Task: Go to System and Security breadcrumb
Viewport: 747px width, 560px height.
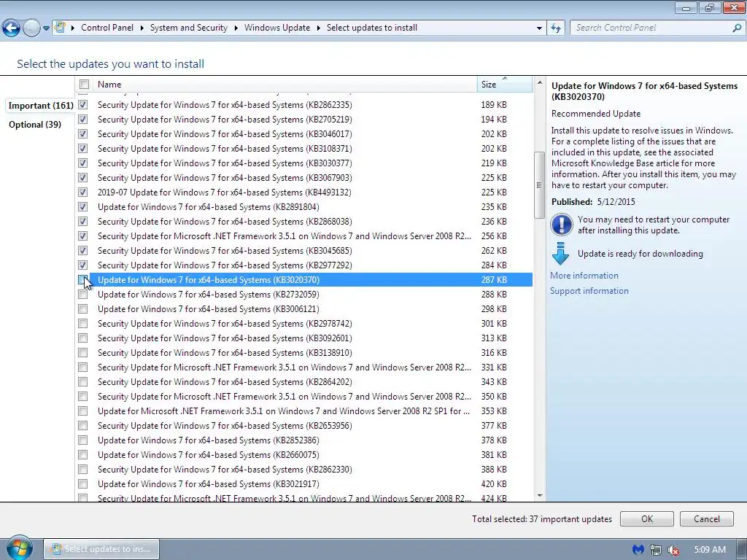Action: click(189, 28)
